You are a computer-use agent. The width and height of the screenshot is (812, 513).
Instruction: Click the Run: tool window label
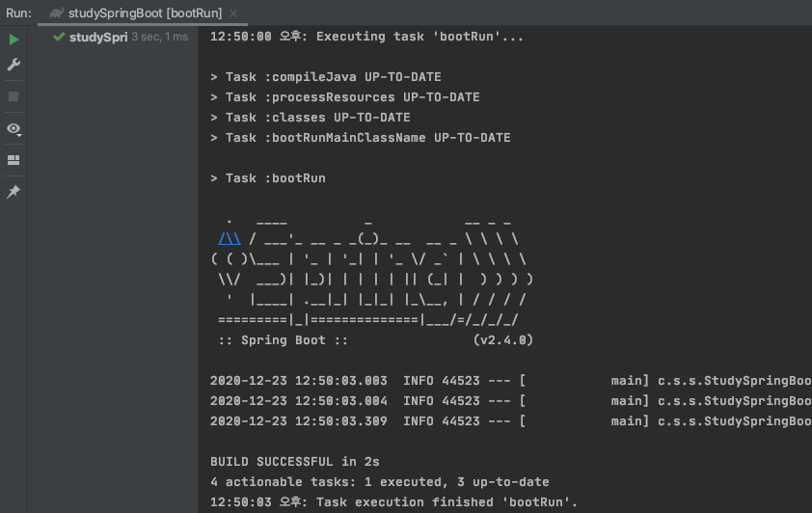[18, 13]
